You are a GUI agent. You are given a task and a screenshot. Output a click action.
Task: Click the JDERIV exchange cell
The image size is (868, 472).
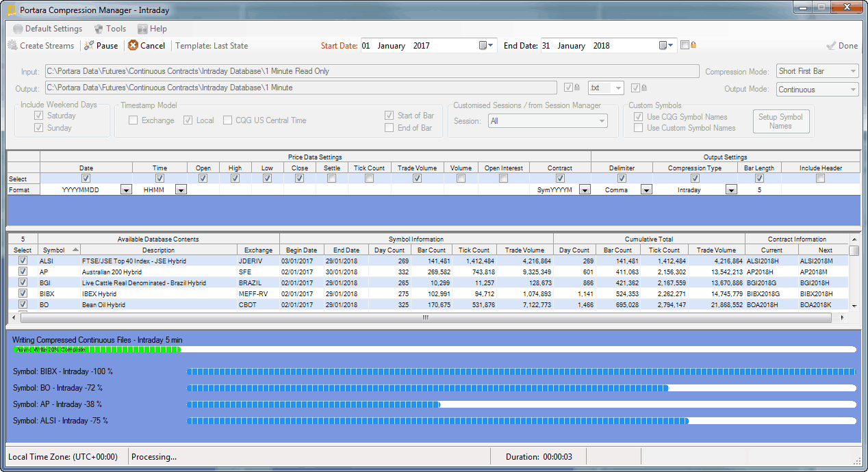pyautogui.click(x=257, y=261)
